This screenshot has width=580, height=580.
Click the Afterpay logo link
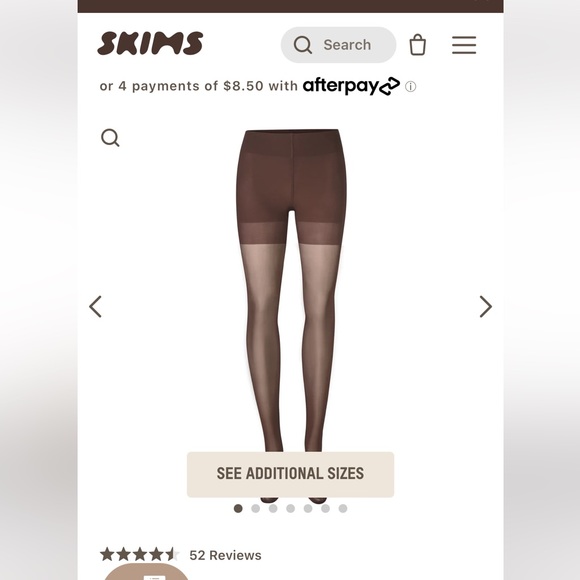point(351,86)
